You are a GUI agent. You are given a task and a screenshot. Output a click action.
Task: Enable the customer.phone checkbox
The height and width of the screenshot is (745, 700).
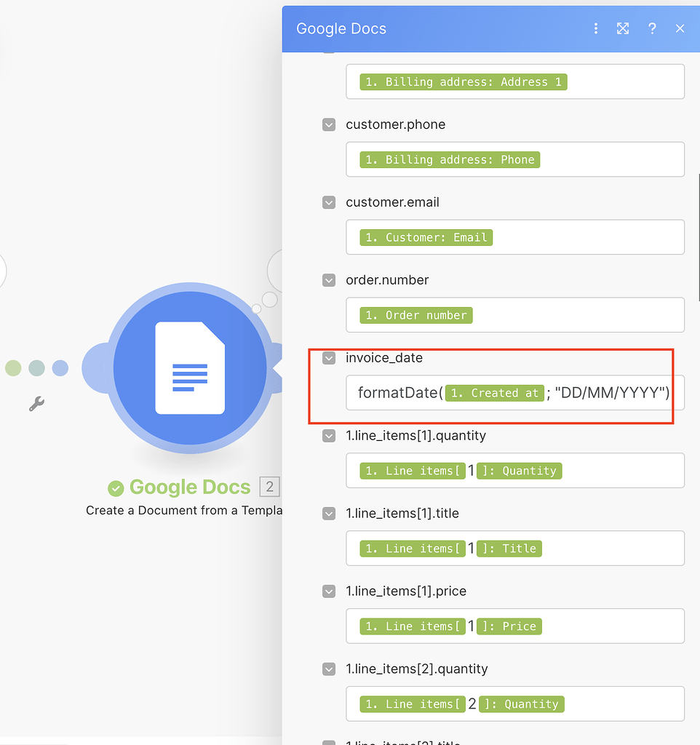click(x=328, y=124)
